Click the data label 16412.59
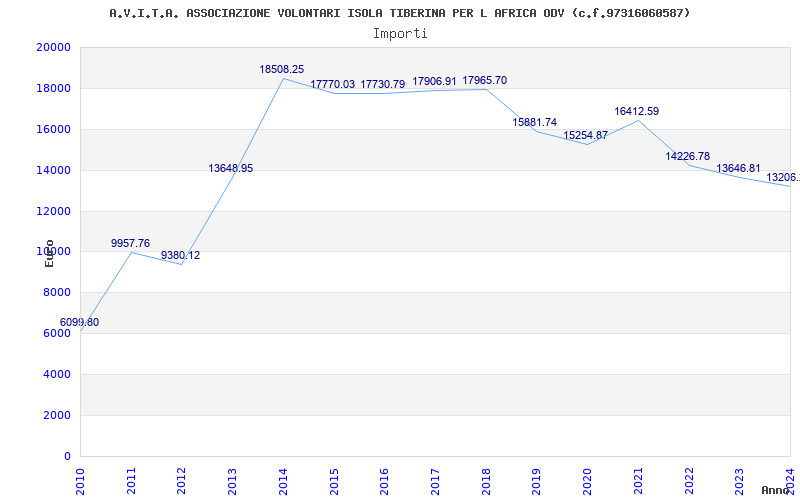Viewport: 800px width, 500px height. point(637,111)
